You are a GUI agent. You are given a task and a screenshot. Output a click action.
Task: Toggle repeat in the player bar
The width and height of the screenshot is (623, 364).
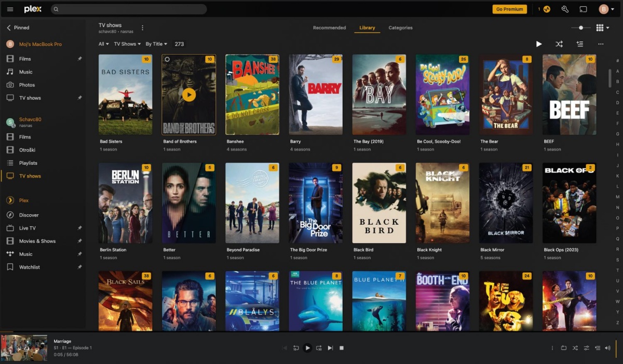coord(563,348)
